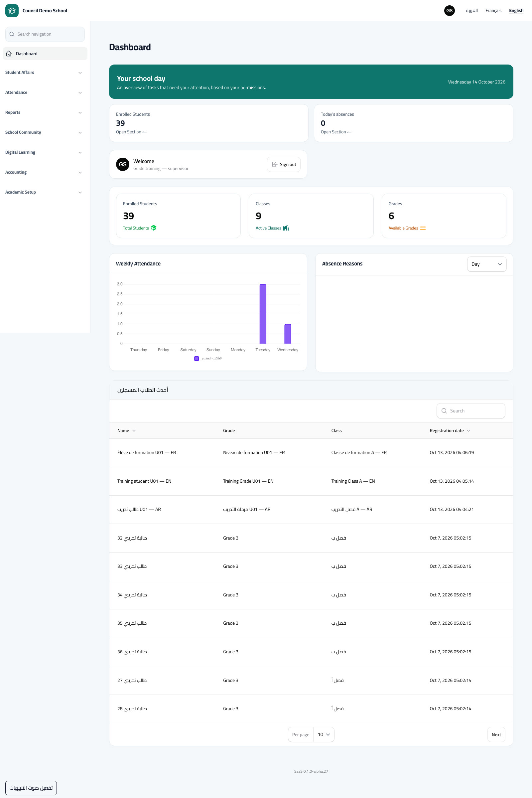
Task: Click the purple attendance legend swatch
Action: (x=197, y=359)
